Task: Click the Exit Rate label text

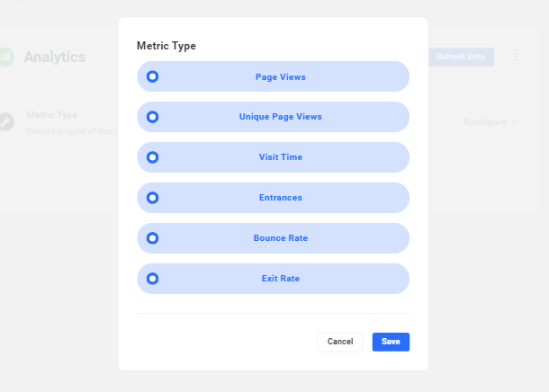Action: click(x=281, y=279)
